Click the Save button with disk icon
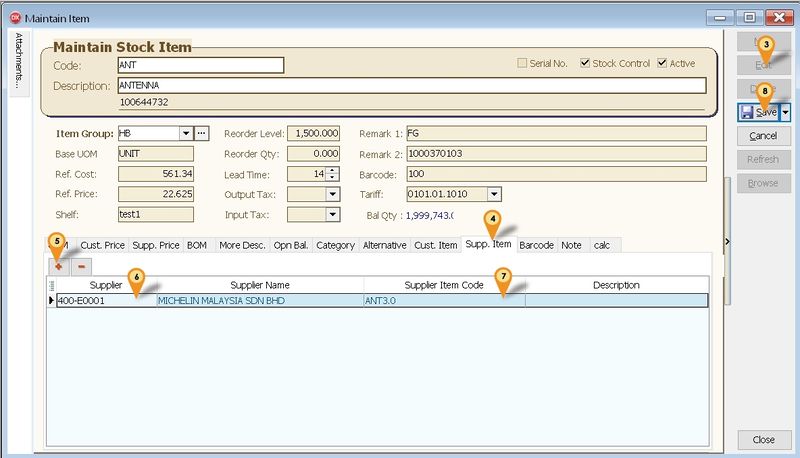This screenshot has width=800, height=458. pos(759,113)
